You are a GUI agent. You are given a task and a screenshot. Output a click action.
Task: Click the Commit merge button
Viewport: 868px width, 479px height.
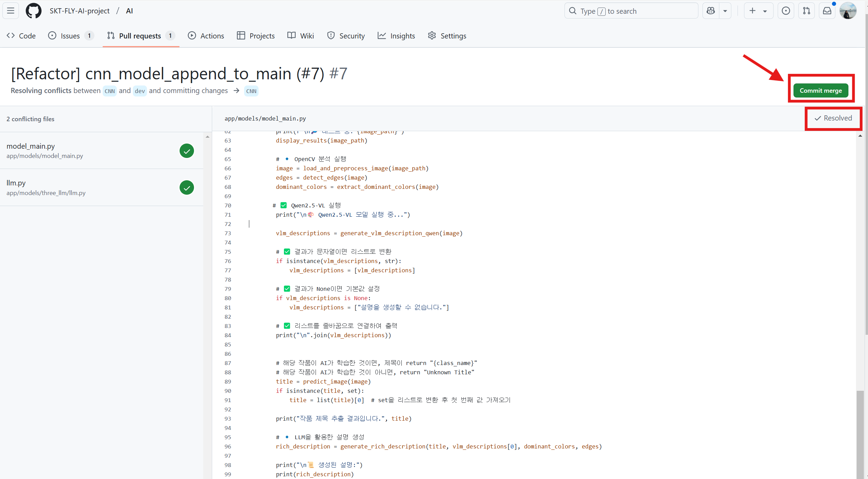click(x=820, y=91)
